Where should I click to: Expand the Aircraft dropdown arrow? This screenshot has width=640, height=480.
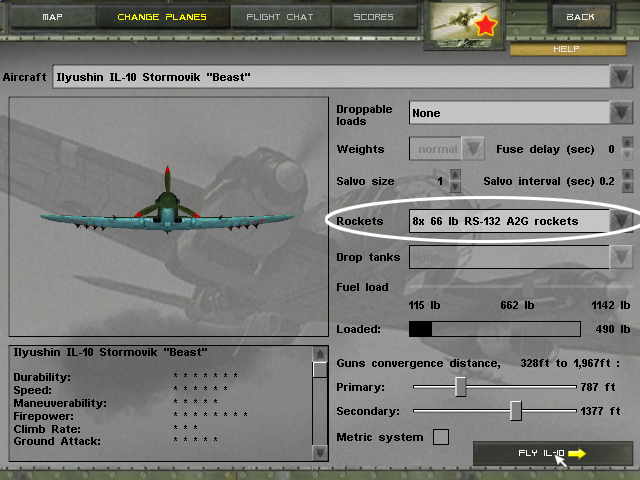(x=621, y=76)
